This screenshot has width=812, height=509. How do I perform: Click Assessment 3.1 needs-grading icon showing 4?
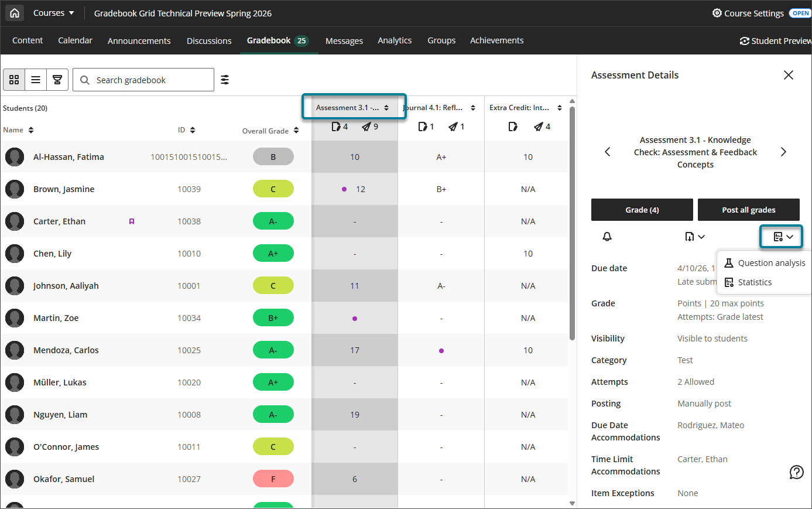pos(340,127)
